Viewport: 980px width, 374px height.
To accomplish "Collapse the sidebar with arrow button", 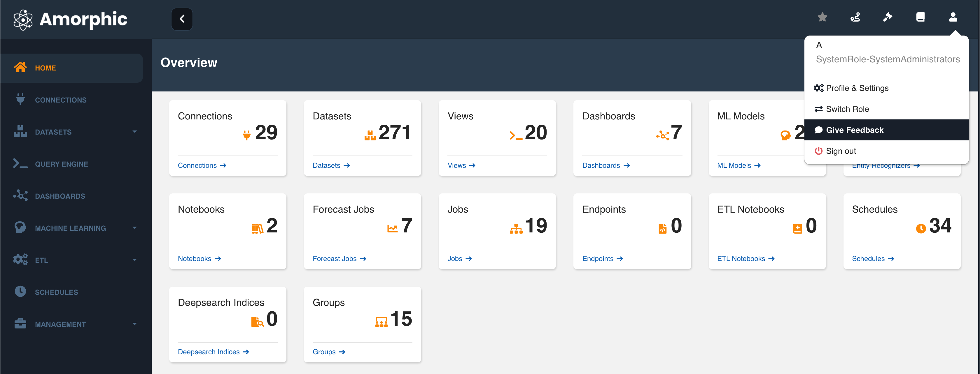I will (x=182, y=19).
